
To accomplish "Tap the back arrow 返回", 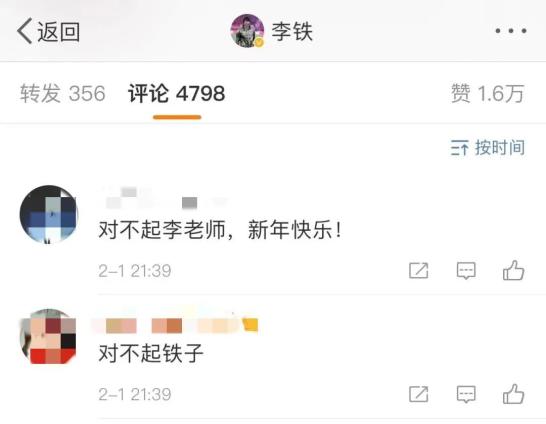I will click(x=48, y=31).
